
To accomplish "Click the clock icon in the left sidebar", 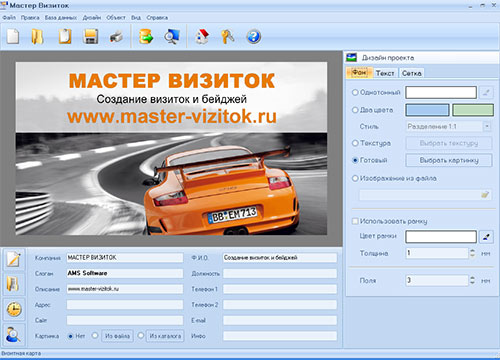I will (14, 309).
